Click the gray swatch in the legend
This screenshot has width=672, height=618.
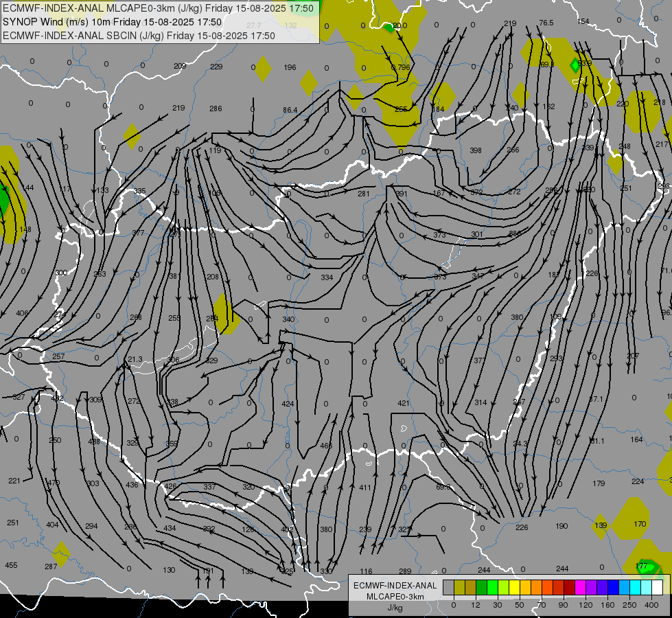tap(449, 587)
